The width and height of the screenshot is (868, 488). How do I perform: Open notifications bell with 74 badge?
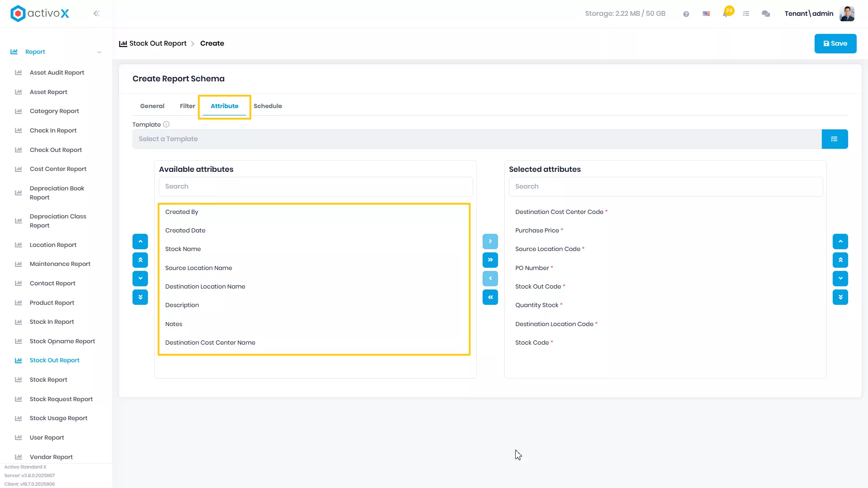pyautogui.click(x=726, y=13)
